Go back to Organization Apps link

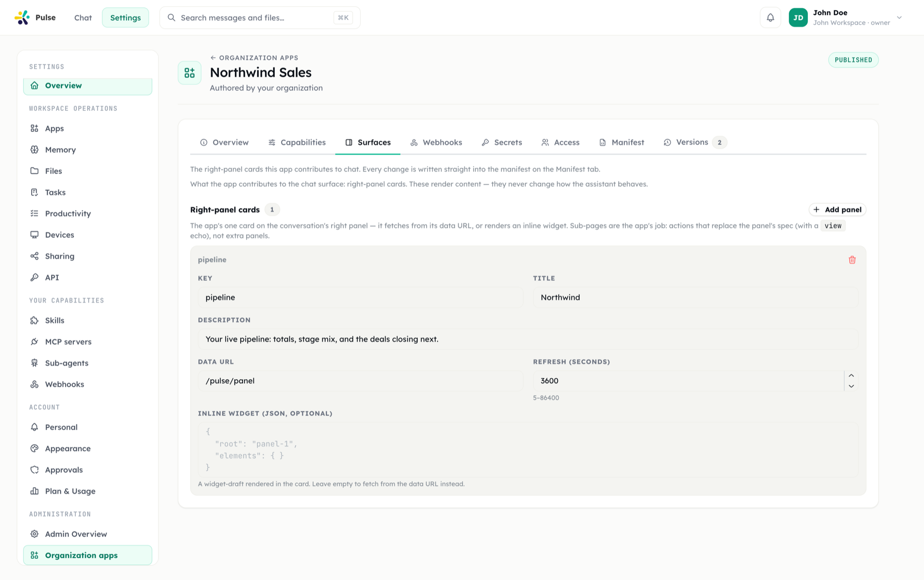coord(254,57)
